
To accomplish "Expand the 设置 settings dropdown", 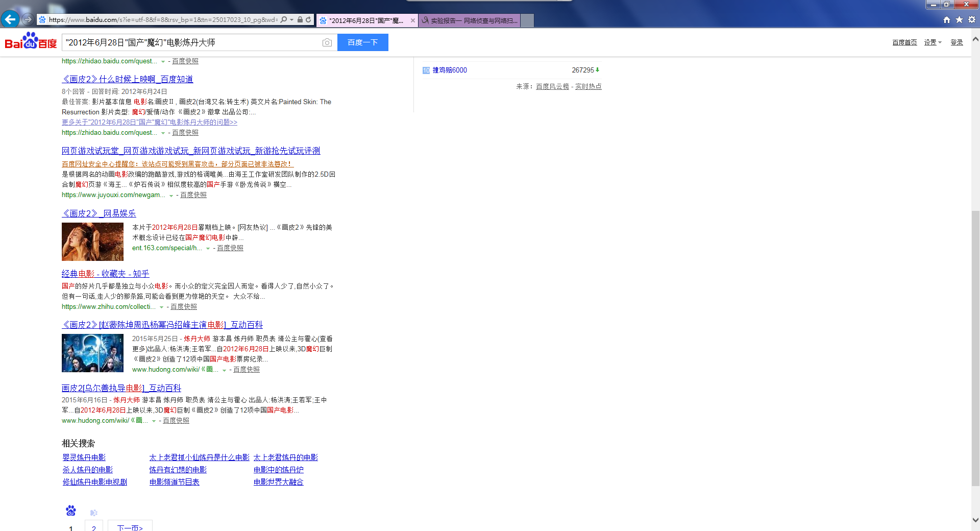I will pos(933,42).
